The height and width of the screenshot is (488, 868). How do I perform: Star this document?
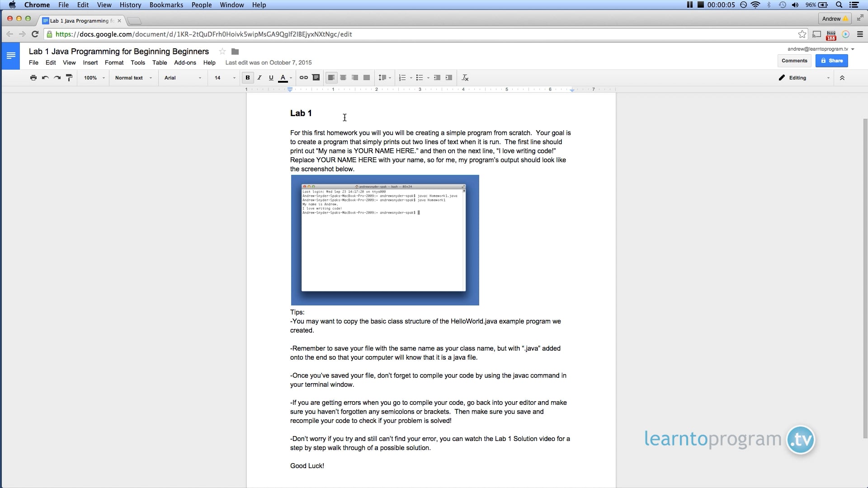tap(222, 52)
